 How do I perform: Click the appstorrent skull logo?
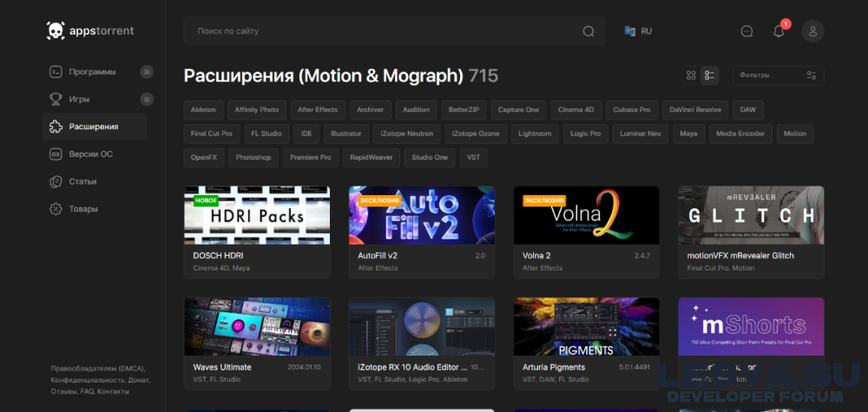point(56,31)
